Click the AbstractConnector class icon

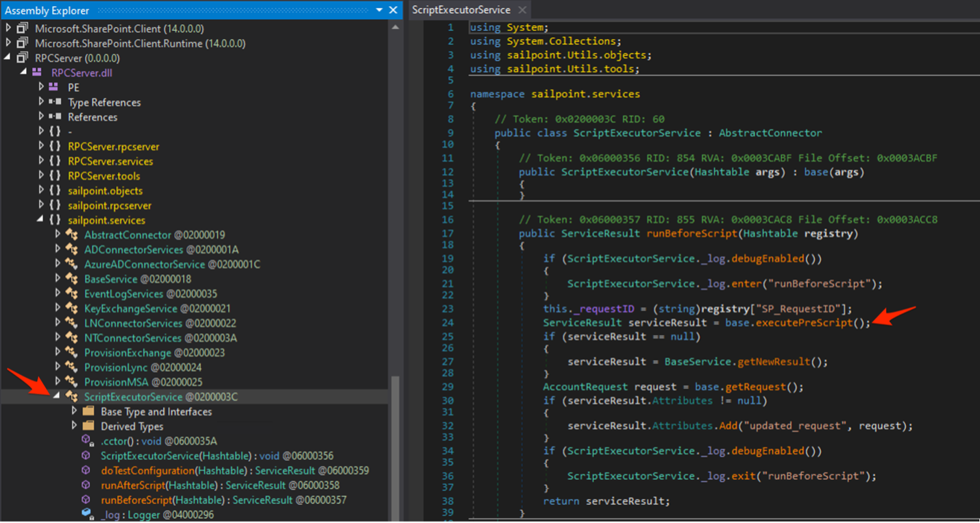[x=72, y=235]
